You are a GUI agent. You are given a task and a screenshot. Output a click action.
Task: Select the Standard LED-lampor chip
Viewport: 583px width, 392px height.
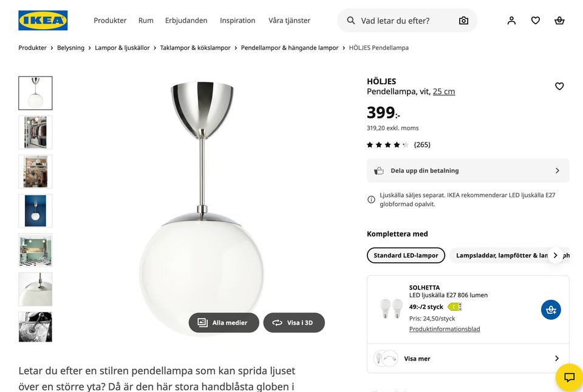[x=405, y=255]
